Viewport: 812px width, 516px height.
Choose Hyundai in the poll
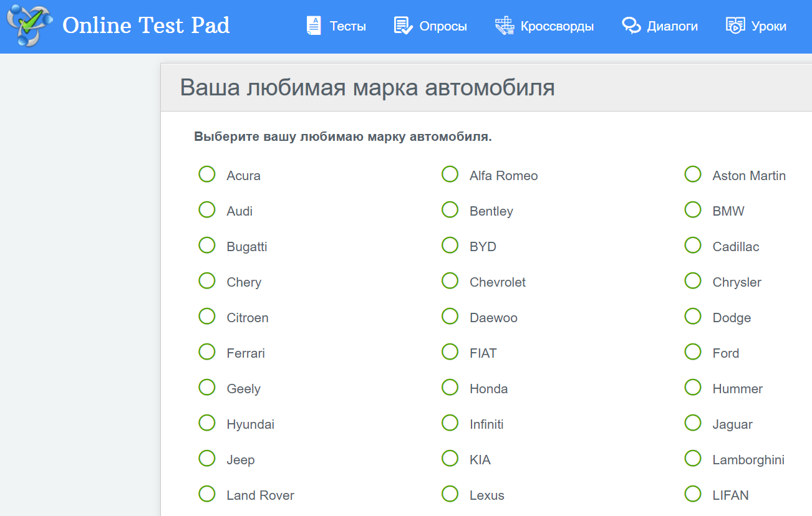point(206,423)
